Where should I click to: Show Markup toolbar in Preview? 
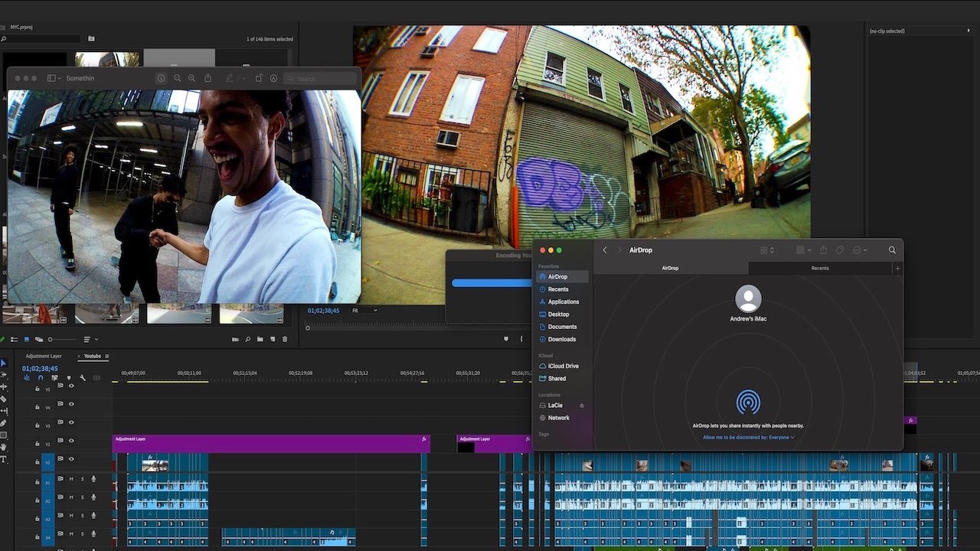273,78
